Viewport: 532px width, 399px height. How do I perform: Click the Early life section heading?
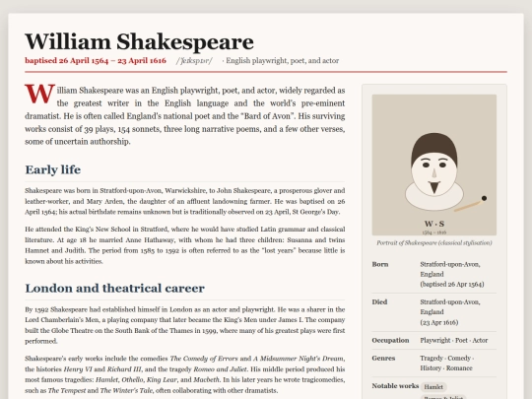point(53,169)
